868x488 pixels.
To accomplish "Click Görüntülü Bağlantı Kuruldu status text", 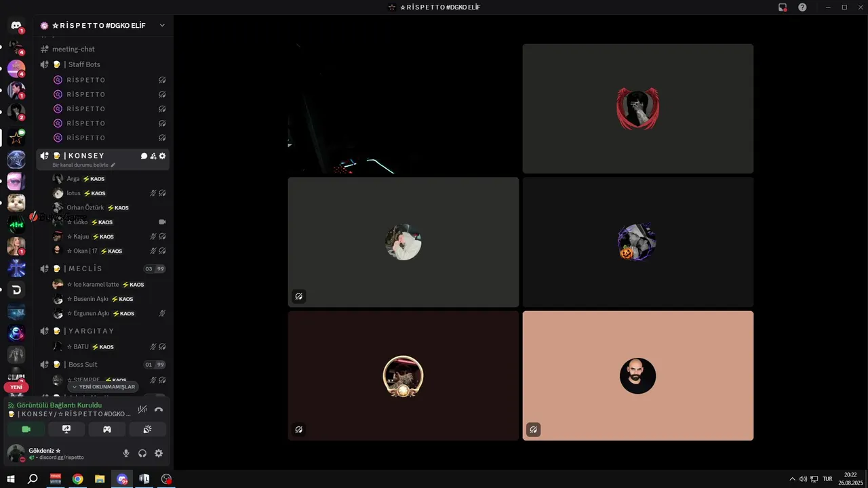I will coord(59,405).
